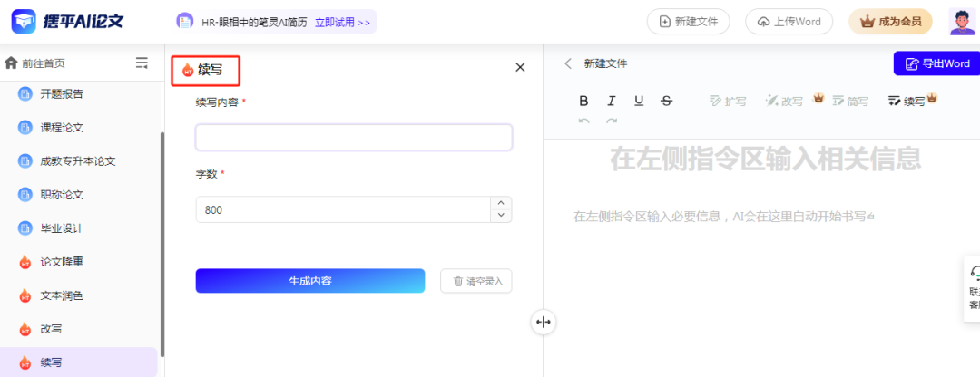Open the HR AI简历 banner icon

click(184, 22)
